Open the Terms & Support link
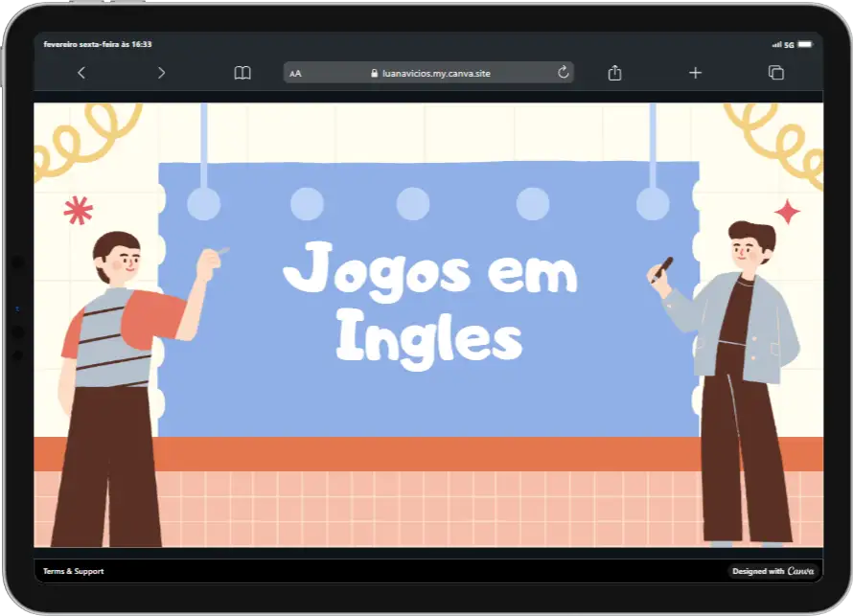This screenshot has width=853, height=616. (x=74, y=571)
